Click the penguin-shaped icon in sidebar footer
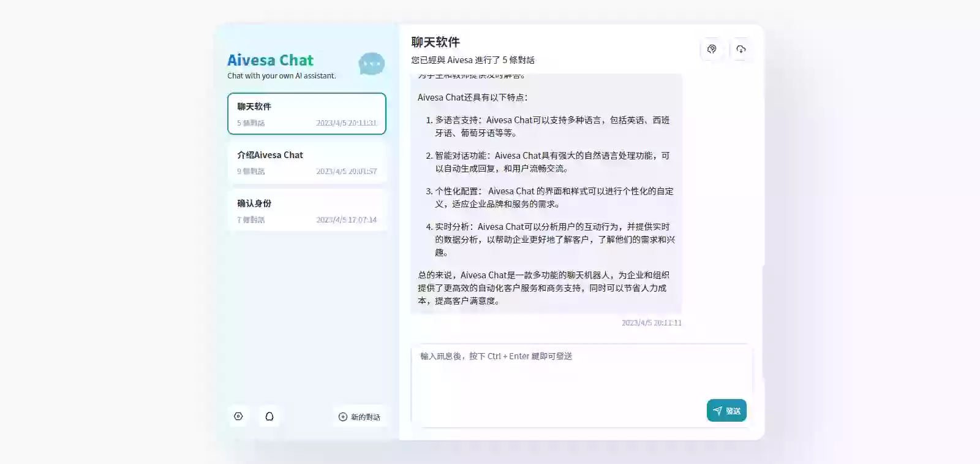Screen dimensions: 980x464 269,416
